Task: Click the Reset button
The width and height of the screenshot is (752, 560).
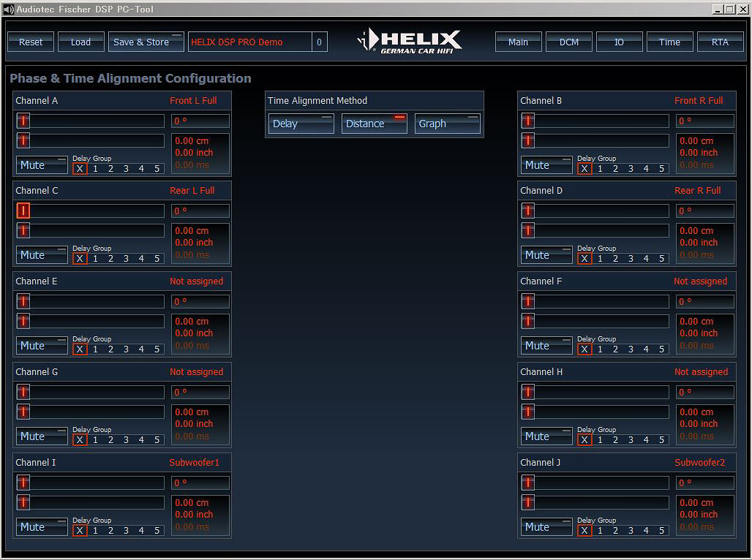Action: pos(31,42)
